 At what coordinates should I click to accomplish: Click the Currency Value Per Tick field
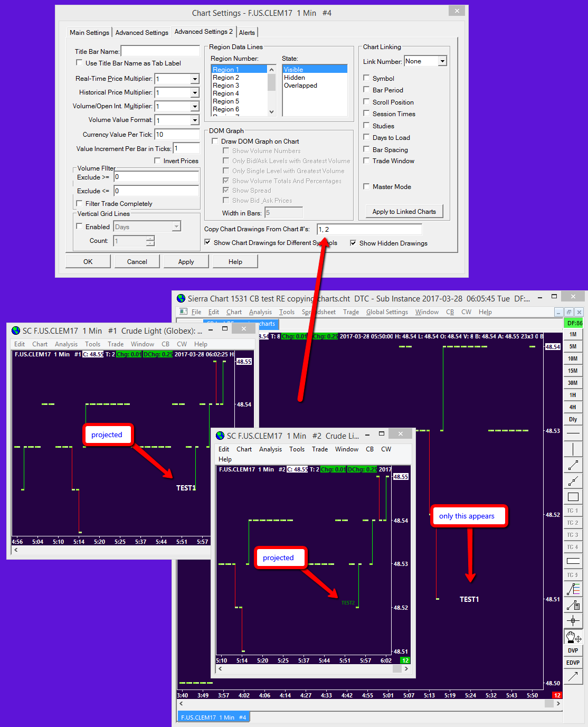point(177,134)
